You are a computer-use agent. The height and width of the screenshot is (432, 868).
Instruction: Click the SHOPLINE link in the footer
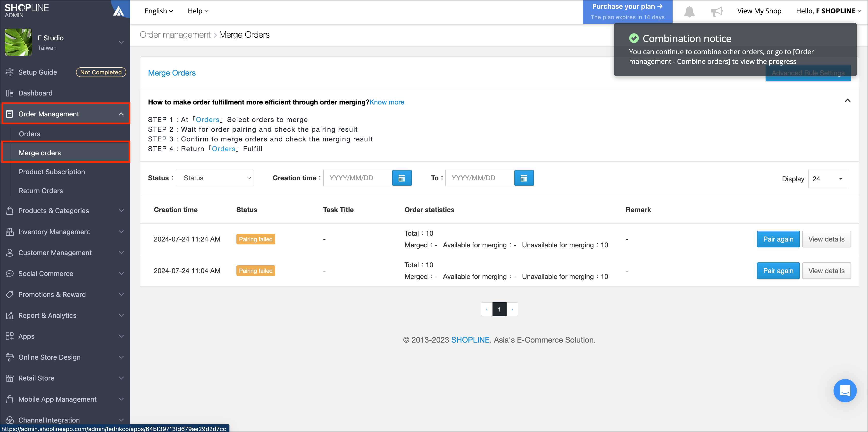coord(470,340)
